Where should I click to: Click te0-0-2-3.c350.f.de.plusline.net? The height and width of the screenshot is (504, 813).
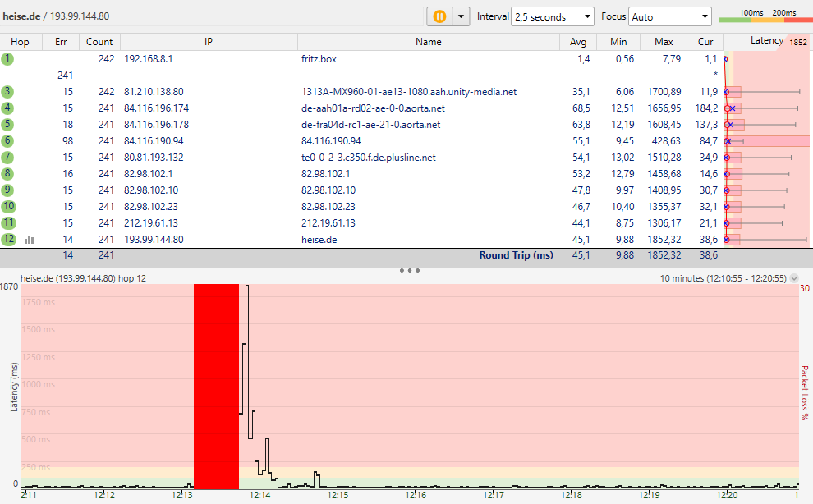click(x=369, y=158)
